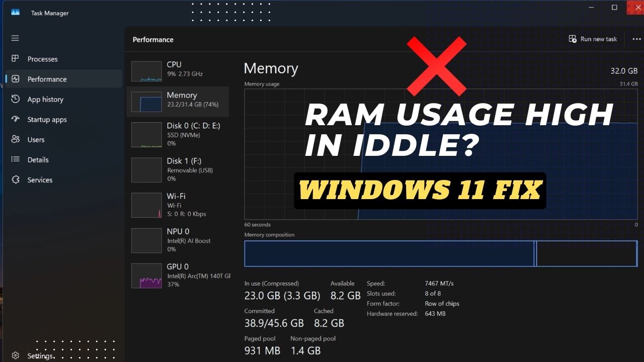Click the Performance heartbeat icon
This screenshot has width=644, height=362.
[15, 79]
